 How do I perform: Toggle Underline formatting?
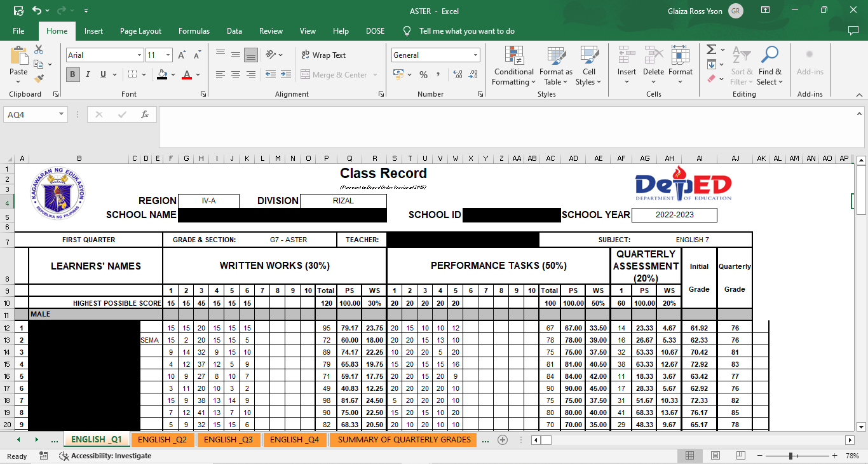103,74
